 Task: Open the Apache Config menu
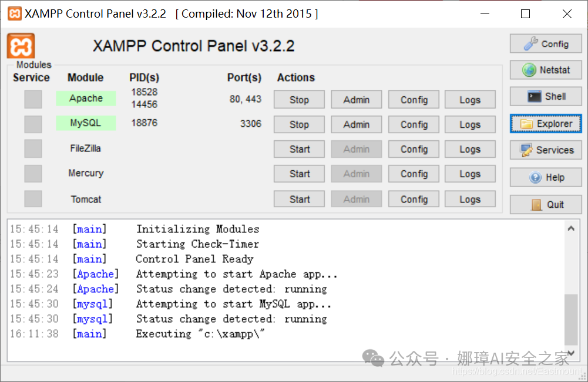coord(414,100)
